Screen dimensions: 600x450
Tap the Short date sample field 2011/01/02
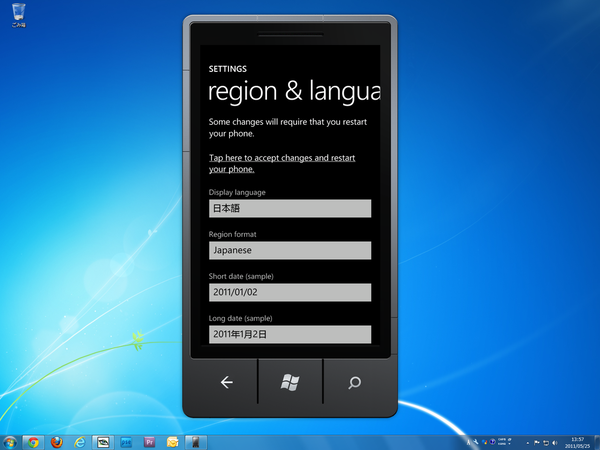[290, 292]
